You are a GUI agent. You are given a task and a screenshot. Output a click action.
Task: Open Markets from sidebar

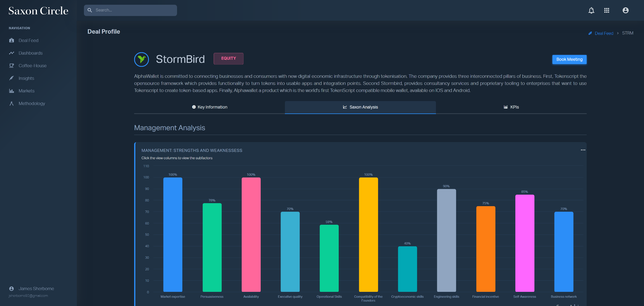[x=27, y=91]
